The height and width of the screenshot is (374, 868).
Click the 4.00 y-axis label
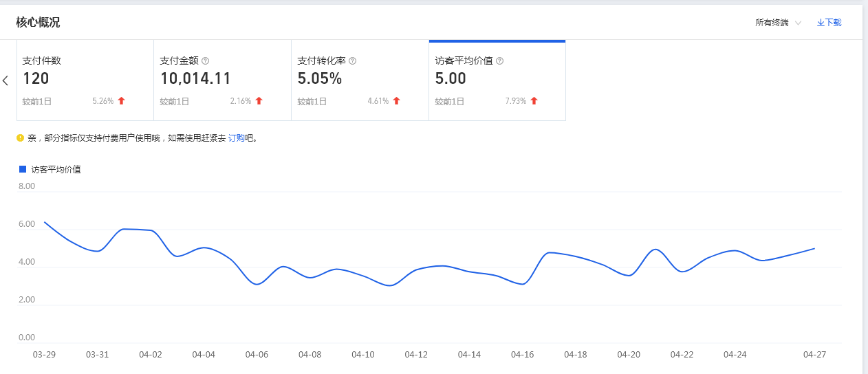(27, 262)
